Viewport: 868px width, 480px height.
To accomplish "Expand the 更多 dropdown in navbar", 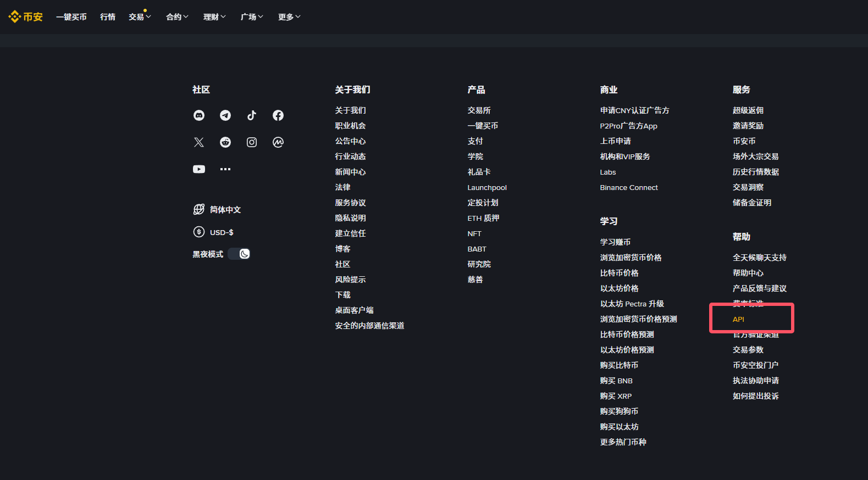I will point(289,17).
